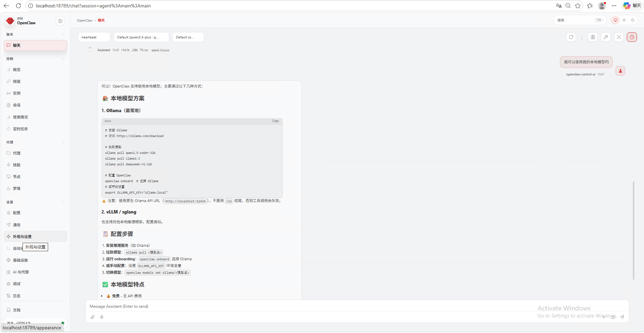Click the OpenClaw red lobster logo
The width and height of the screenshot is (644, 333).
[10, 21]
